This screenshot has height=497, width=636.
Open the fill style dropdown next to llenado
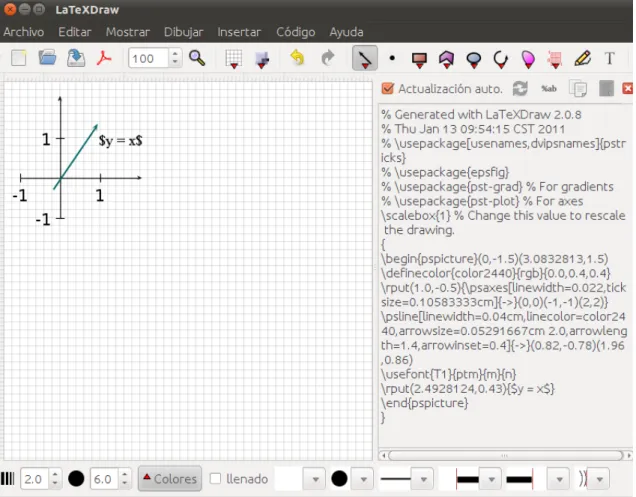[x=315, y=479]
